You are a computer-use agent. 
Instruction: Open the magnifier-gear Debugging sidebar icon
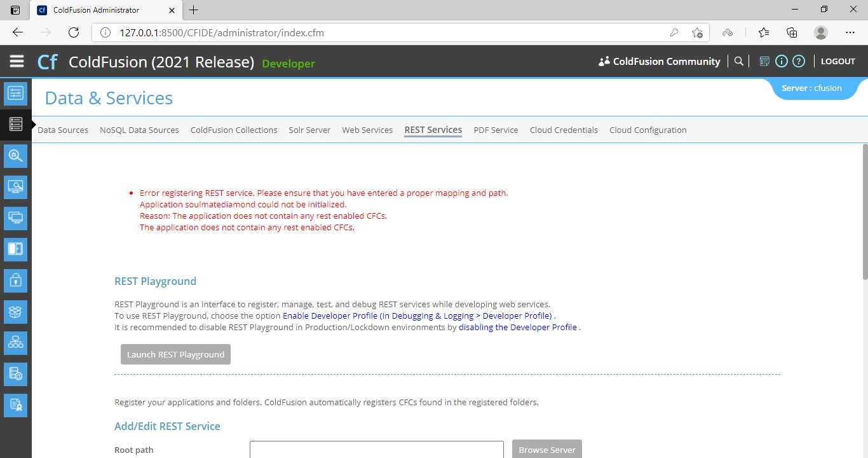(x=15, y=155)
